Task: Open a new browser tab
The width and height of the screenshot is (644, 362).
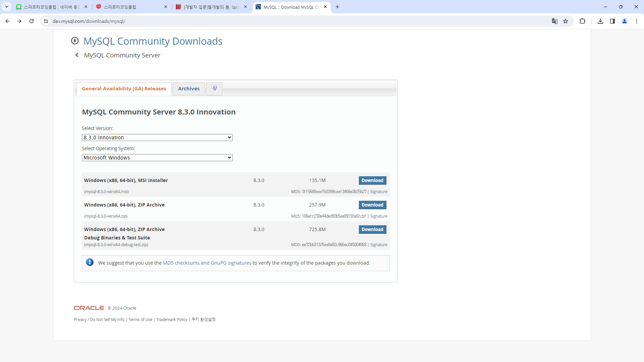Action: [x=337, y=7]
